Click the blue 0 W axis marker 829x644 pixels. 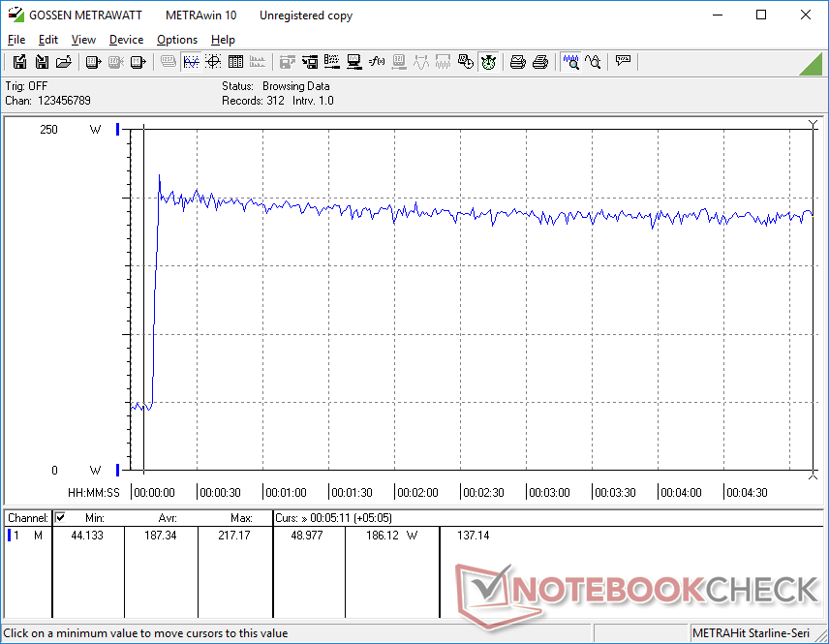click(x=117, y=470)
